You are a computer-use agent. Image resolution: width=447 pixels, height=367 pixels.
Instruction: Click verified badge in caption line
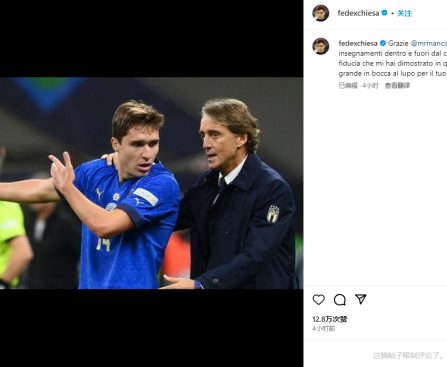(x=383, y=43)
